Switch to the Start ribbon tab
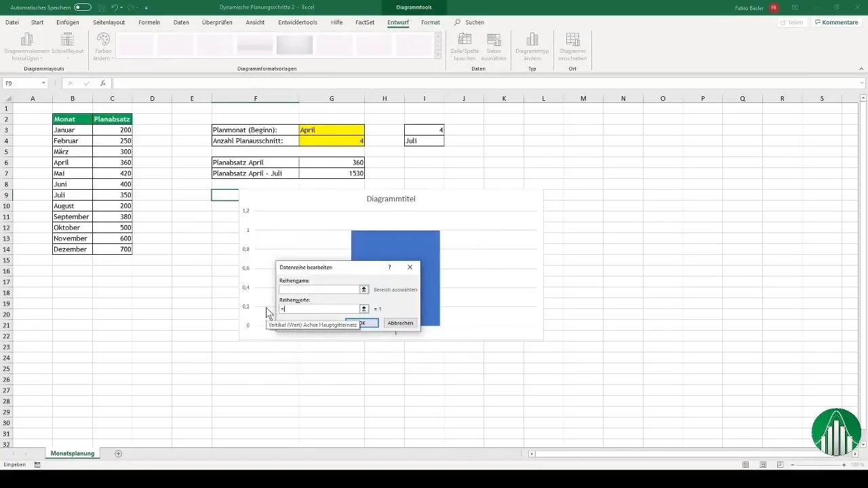This screenshot has width=868, height=488. (x=37, y=22)
